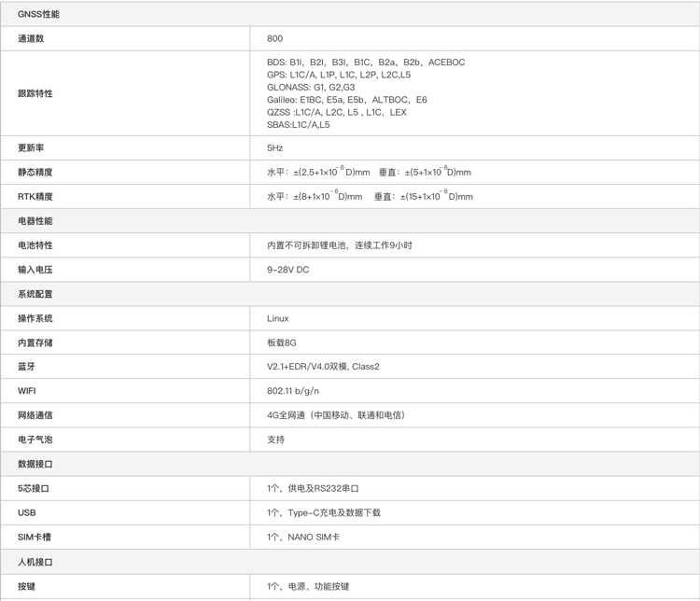Click the RTK精度 accuracy value
The width and height of the screenshot is (700, 601).
[370, 197]
